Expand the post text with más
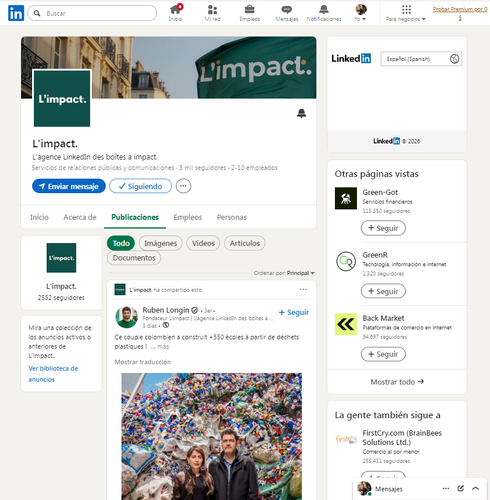 click(x=163, y=346)
